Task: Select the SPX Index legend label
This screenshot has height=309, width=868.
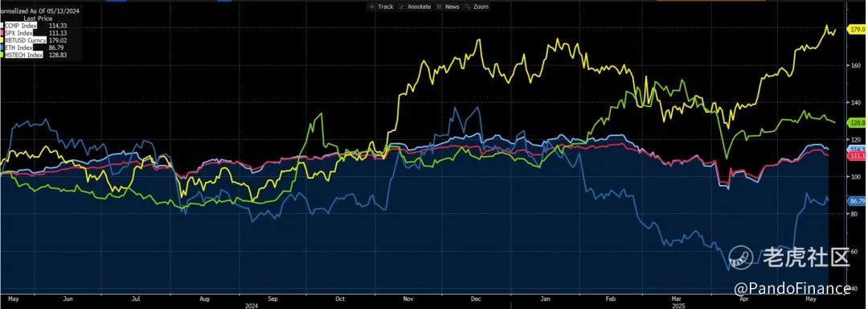Action: coord(18,33)
